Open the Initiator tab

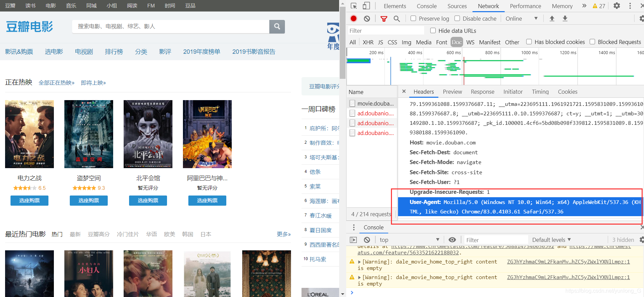tap(513, 92)
